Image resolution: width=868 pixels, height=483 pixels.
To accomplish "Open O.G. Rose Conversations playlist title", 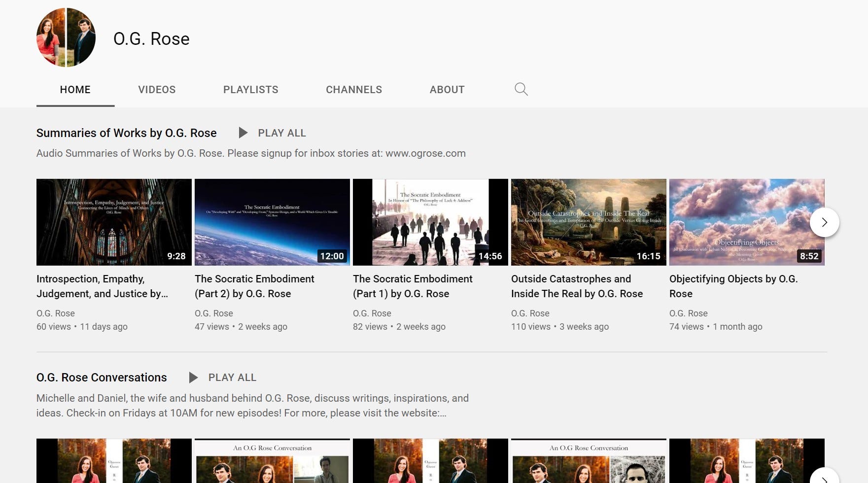I will [x=102, y=378].
